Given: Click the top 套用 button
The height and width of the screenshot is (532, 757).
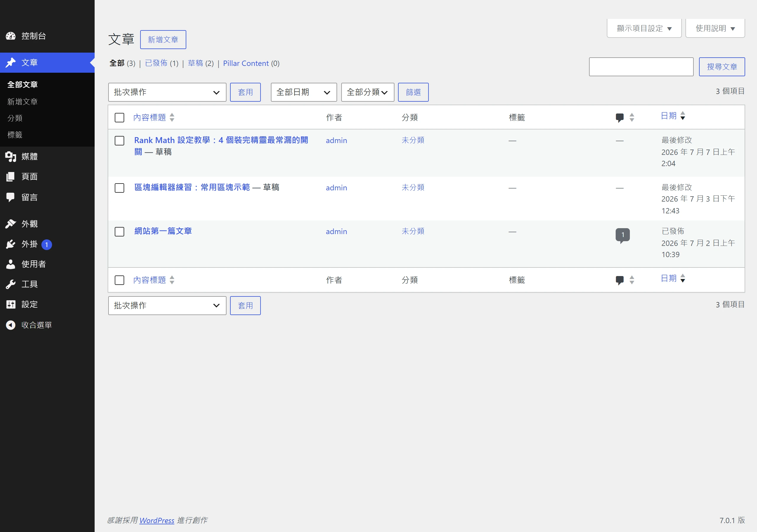Looking at the screenshot, I should click(x=245, y=92).
